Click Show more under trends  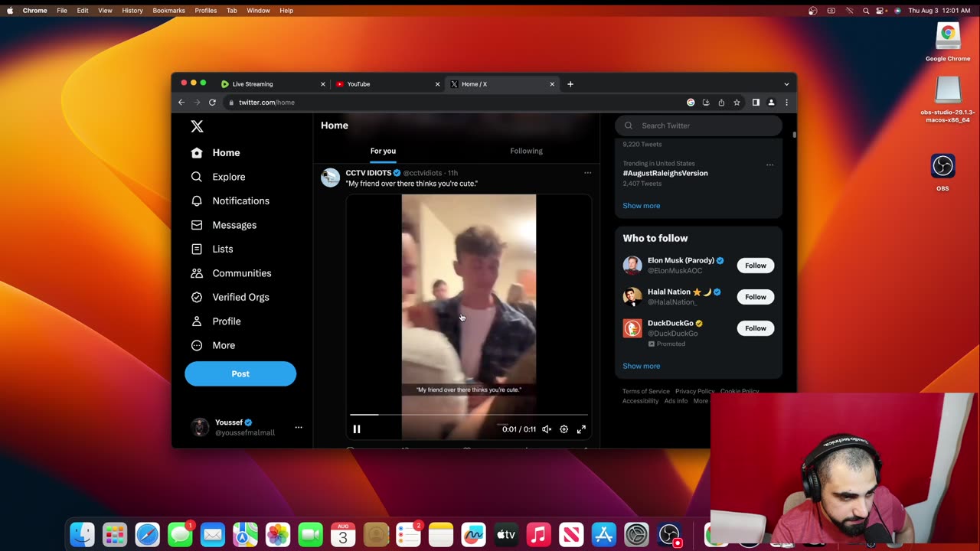click(x=642, y=205)
